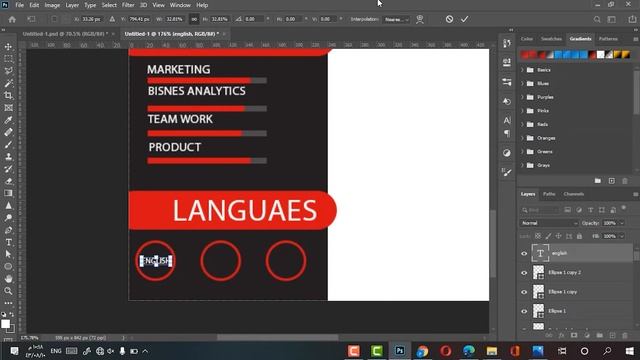The width and height of the screenshot is (640, 360).
Task: Select the Path Selection tool
Action: click(x=8, y=254)
